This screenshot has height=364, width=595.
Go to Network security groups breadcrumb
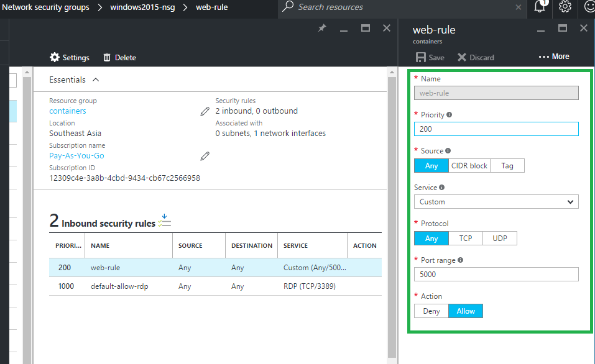coord(45,7)
